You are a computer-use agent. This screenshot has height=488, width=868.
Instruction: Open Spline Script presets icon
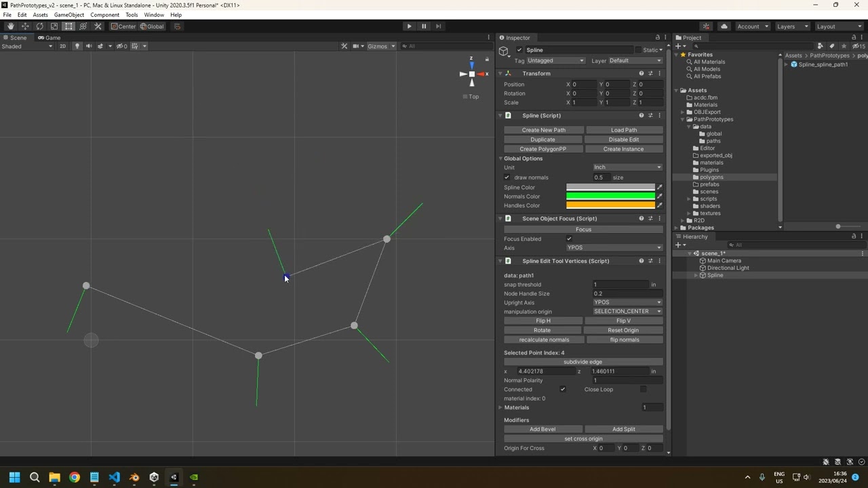pyautogui.click(x=650, y=115)
